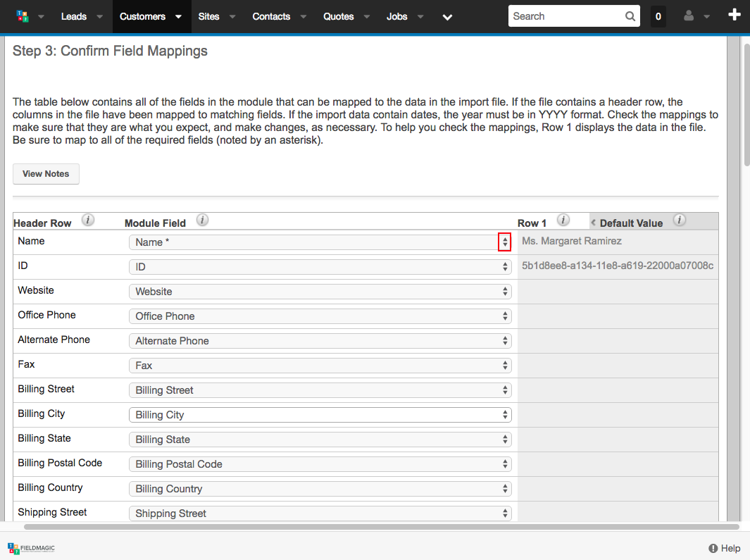750x560 pixels.
Task: Click the ID value starting 5b1d8ee8
Action: [618, 266]
